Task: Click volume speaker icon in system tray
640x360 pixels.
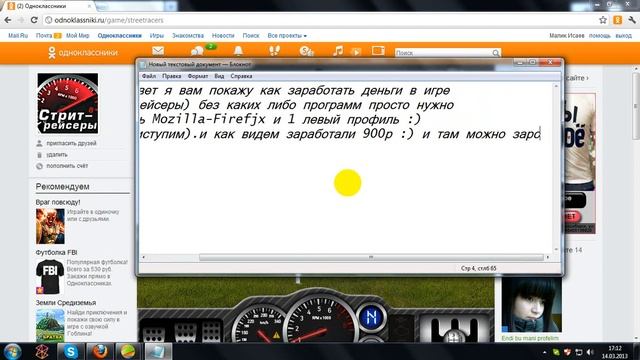Action: (x=589, y=352)
